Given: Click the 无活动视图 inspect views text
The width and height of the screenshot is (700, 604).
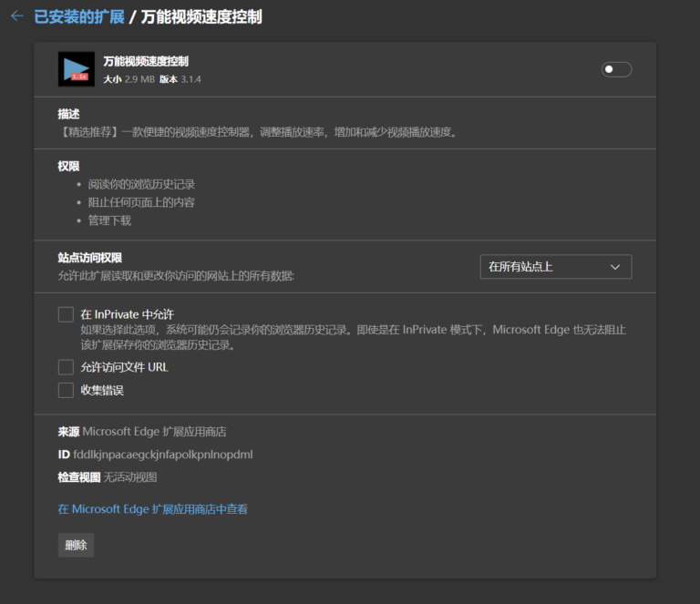Looking at the screenshot, I should [x=130, y=477].
